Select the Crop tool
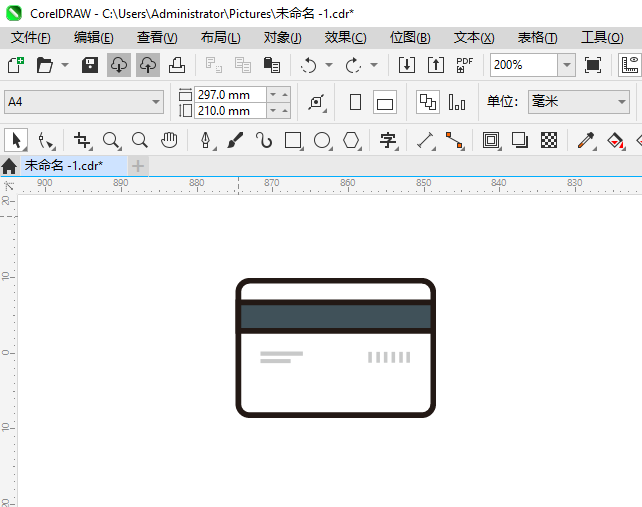This screenshot has height=507, width=642. tap(83, 140)
